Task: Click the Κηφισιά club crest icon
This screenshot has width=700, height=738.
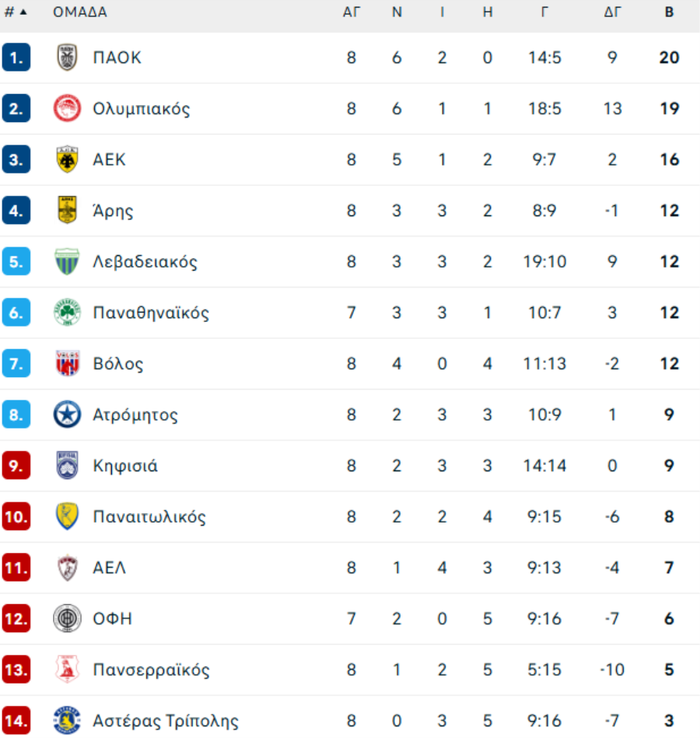Action: (67, 466)
